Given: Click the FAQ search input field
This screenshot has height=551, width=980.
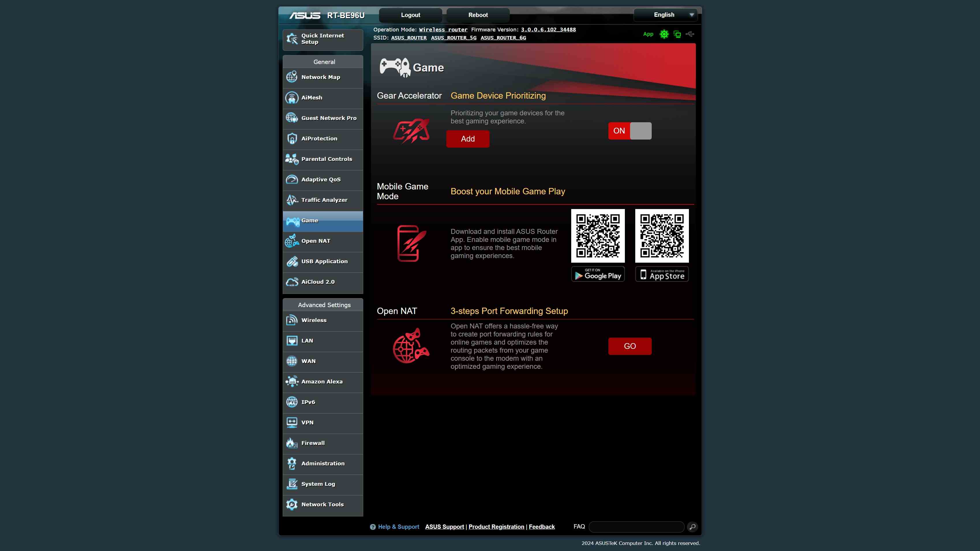Looking at the screenshot, I should [x=636, y=527].
